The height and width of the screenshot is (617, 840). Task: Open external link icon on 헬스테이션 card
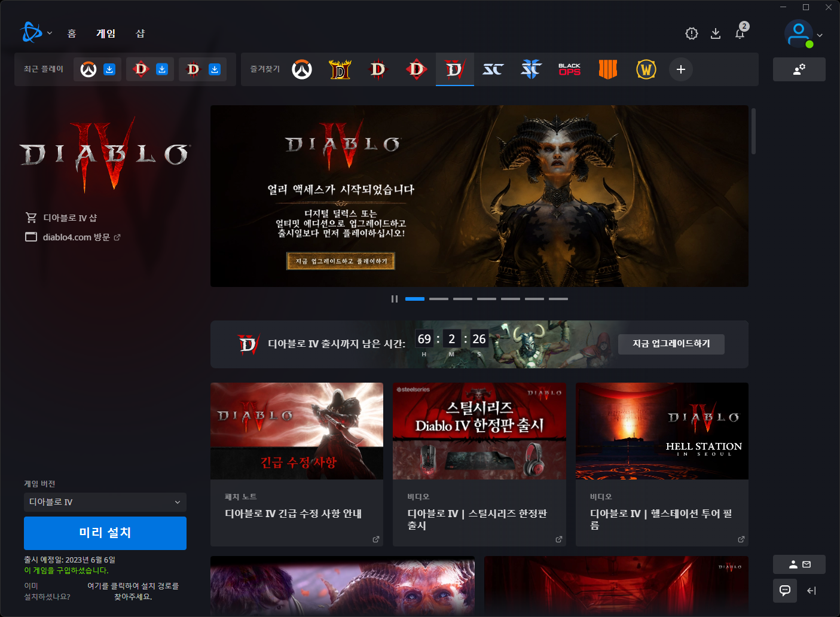[x=741, y=539]
